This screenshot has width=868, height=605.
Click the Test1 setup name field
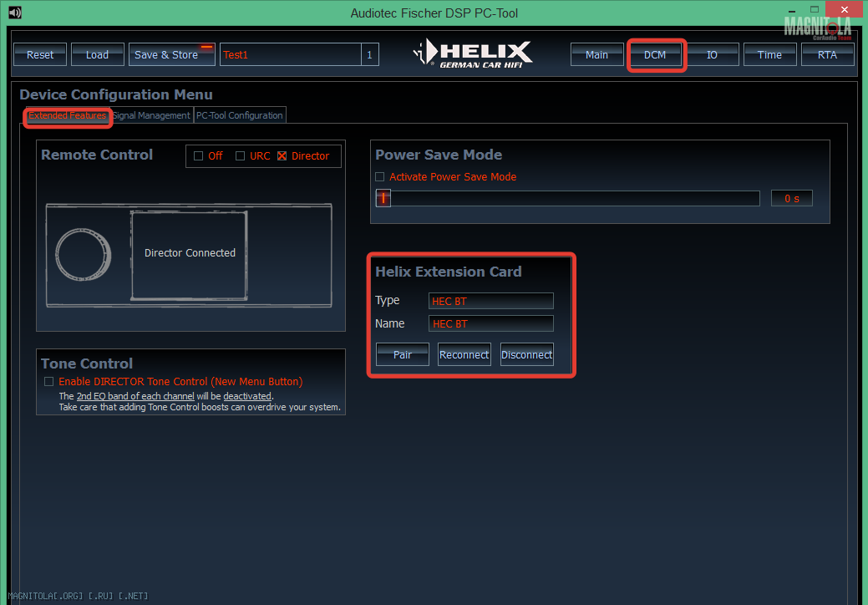pos(290,54)
